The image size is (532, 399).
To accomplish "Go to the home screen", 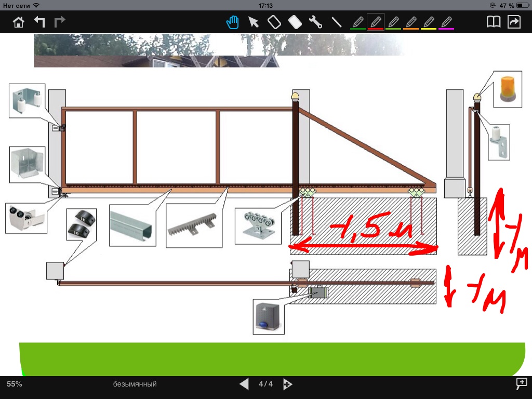I will click(x=19, y=22).
